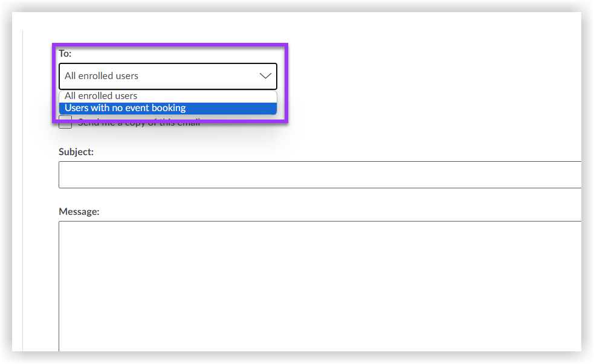Viewport: 594px width, 364px height.
Task: Focus the Subject input field
Action: tap(319, 174)
